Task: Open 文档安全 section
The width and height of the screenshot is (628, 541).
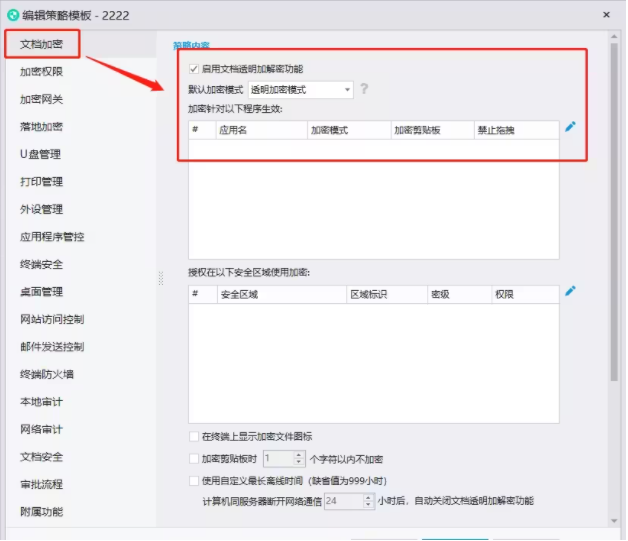Action: coord(42,457)
